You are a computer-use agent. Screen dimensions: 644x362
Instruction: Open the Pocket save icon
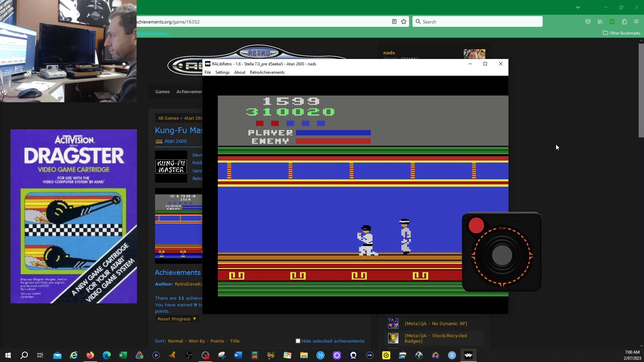(588, 22)
